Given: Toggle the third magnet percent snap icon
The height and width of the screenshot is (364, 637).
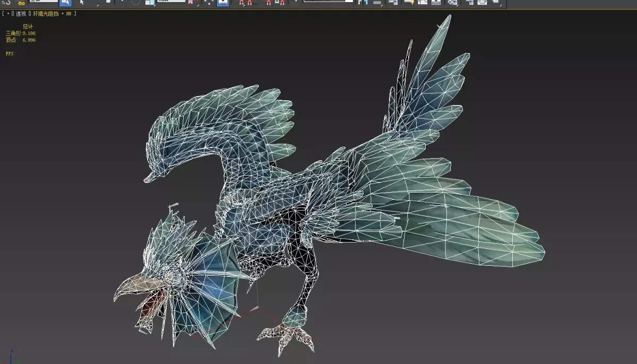Looking at the screenshot, I should 269,3.
